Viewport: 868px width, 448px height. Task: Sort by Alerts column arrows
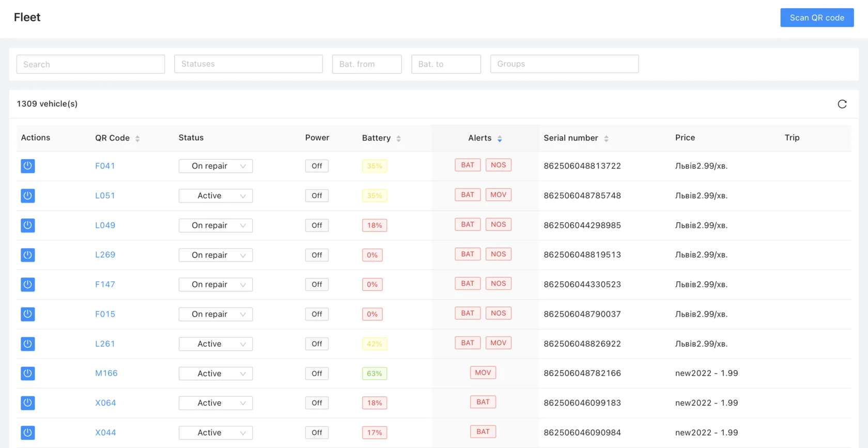(500, 138)
